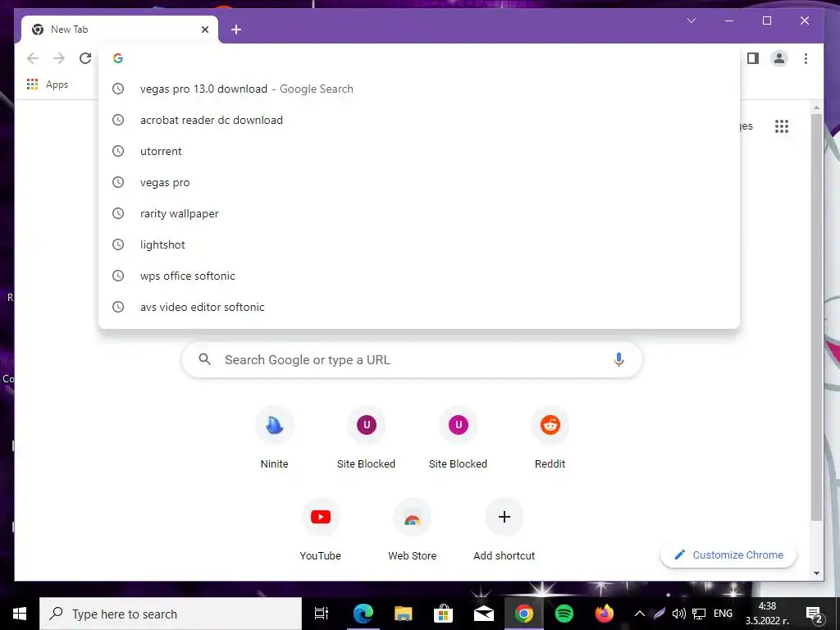Open the Google apps grid
This screenshot has height=630, width=840.
click(782, 126)
